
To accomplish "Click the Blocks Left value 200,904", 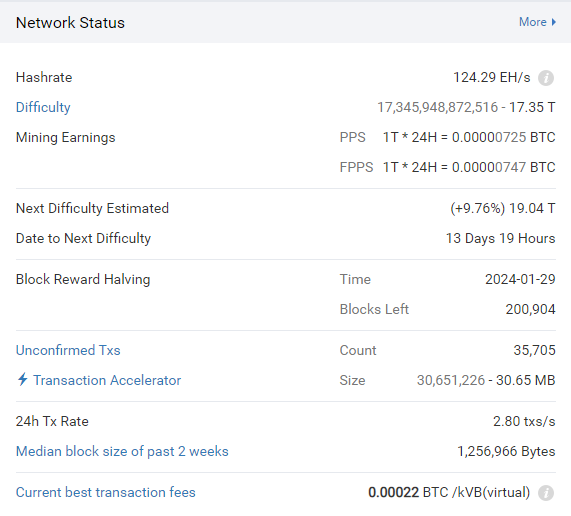I will pyautogui.click(x=530, y=310).
